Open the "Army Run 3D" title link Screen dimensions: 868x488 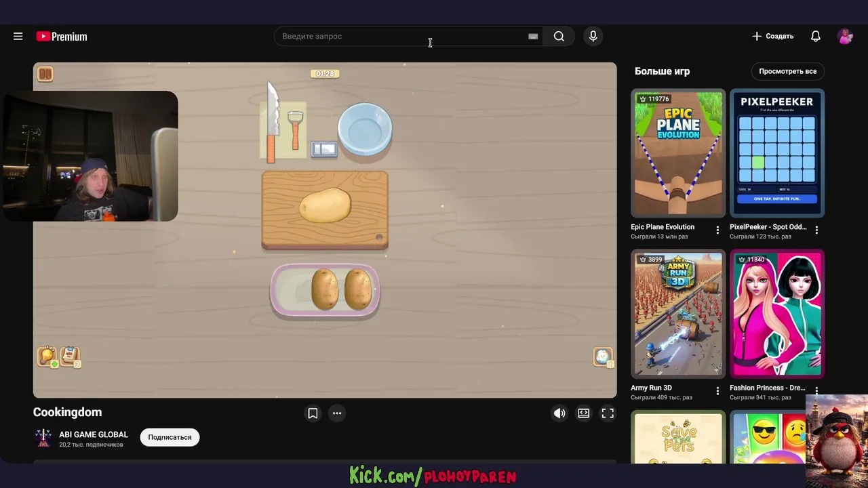[651, 388]
